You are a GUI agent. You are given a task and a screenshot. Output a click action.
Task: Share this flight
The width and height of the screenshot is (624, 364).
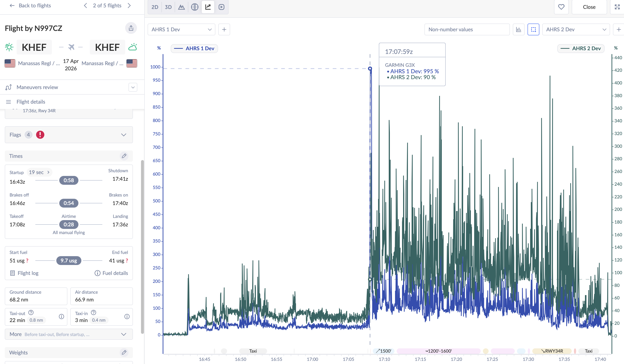point(131,28)
